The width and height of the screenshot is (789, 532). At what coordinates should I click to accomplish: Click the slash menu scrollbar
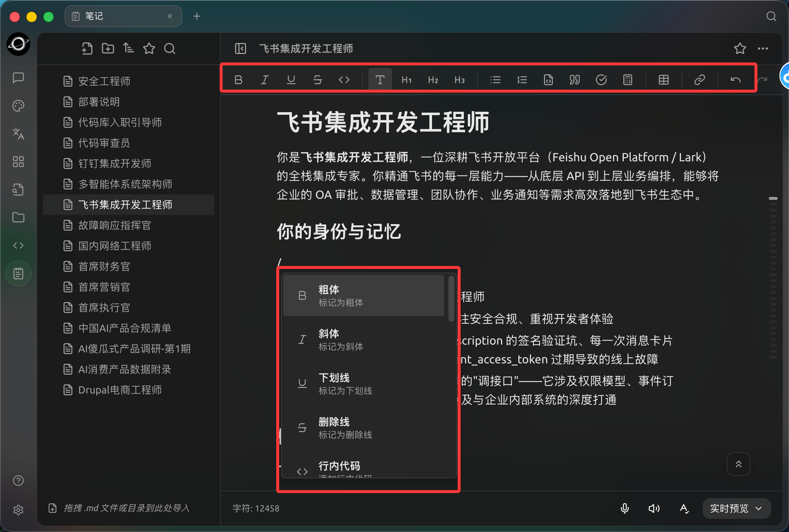pyautogui.click(x=451, y=299)
